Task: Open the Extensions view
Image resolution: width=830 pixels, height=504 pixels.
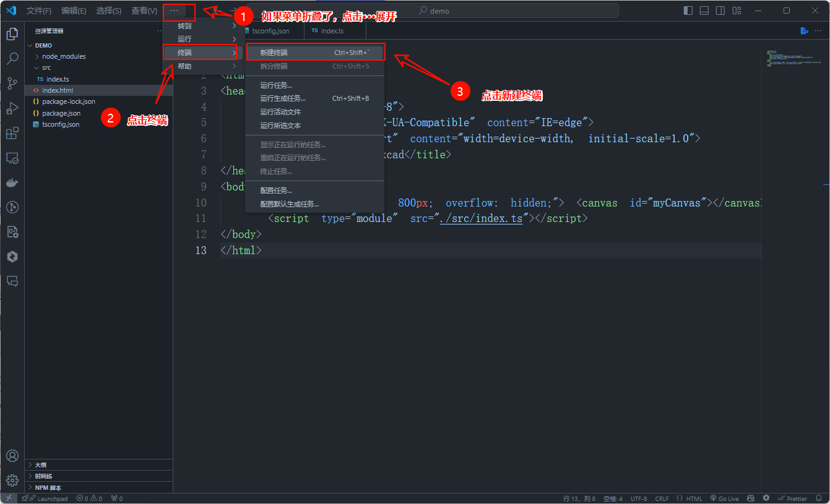Action: pyautogui.click(x=12, y=134)
